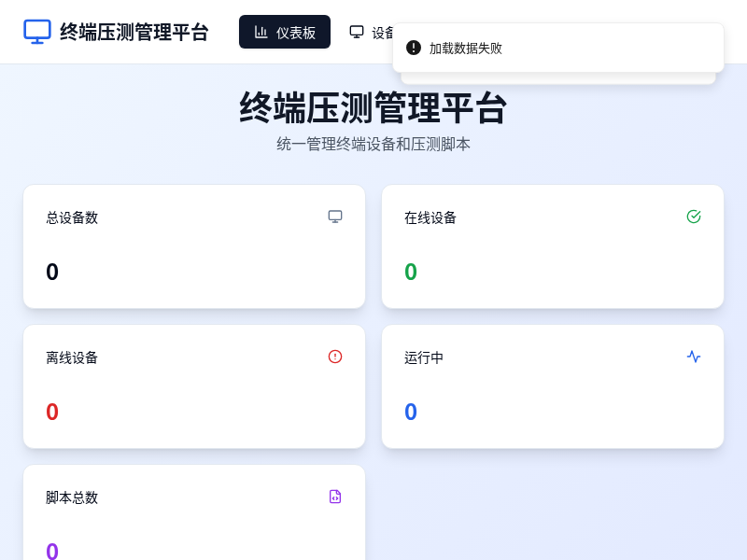Click the bar chart icon on 仪表板 button

pyautogui.click(x=261, y=32)
